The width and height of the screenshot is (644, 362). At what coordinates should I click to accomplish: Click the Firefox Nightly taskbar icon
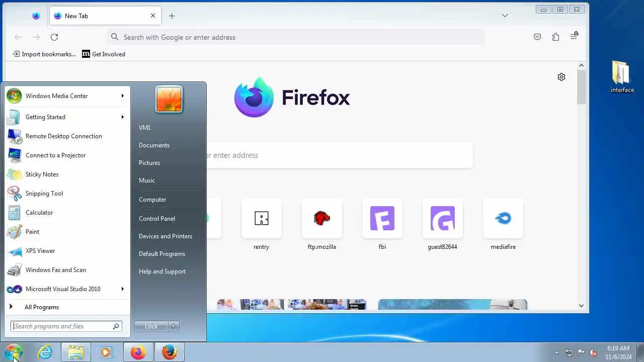(x=138, y=352)
